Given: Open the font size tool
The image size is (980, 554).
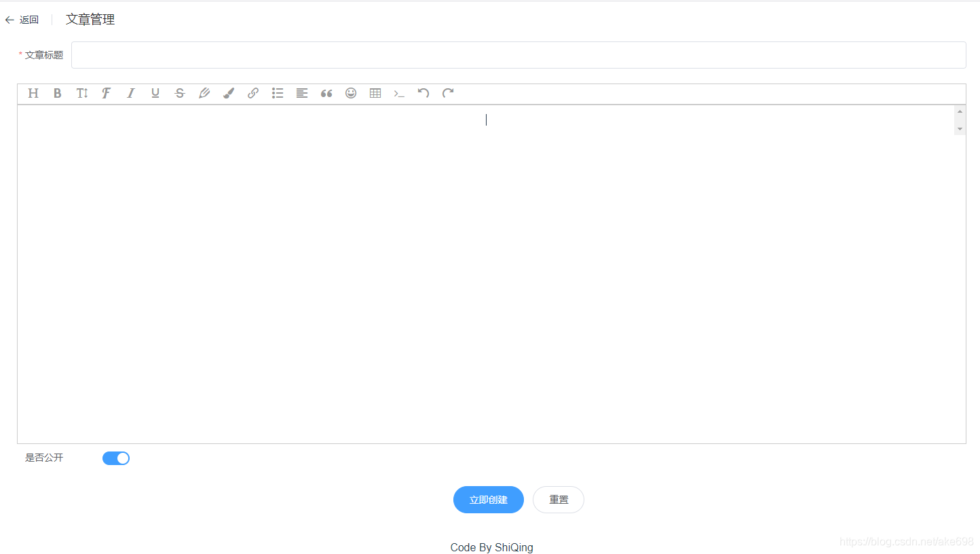Looking at the screenshot, I should click(82, 94).
